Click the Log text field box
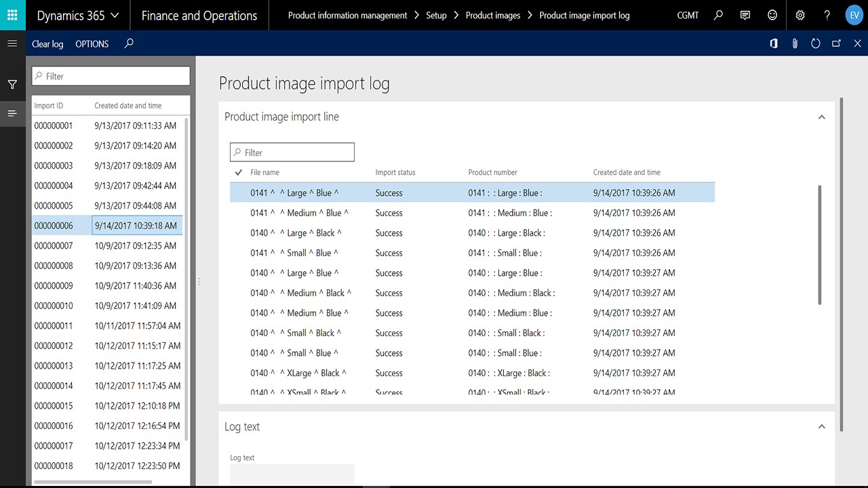Screen dimensions: 868x488 coord(292,475)
